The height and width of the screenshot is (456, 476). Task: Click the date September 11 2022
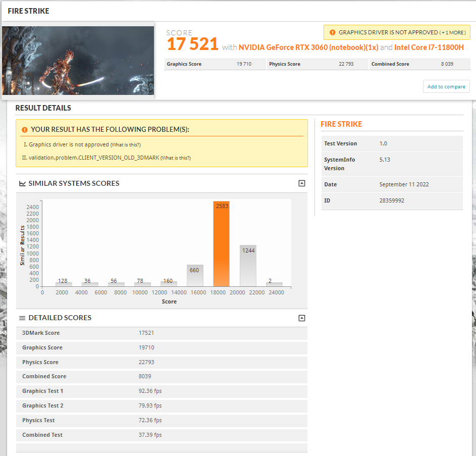click(404, 184)
